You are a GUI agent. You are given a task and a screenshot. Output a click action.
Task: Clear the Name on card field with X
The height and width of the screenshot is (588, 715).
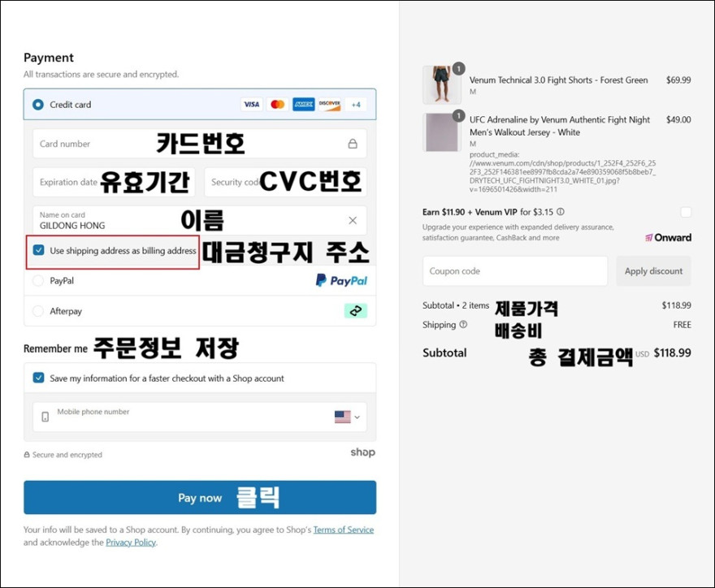[x=353, y=220]
